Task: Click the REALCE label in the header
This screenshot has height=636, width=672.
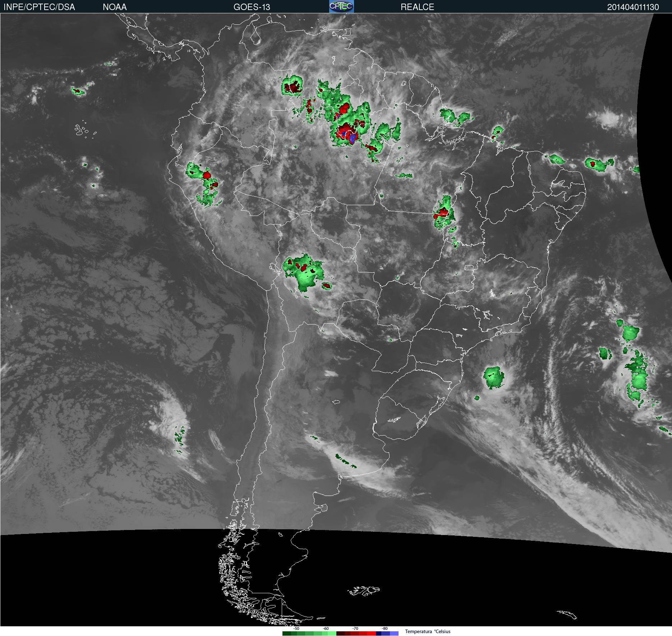Action: click(x=417, y=7)
